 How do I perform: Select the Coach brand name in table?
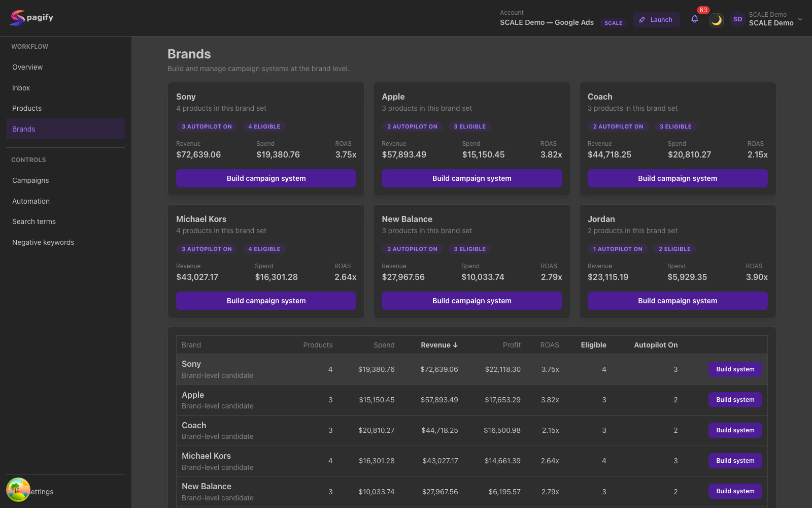(194, 425)
